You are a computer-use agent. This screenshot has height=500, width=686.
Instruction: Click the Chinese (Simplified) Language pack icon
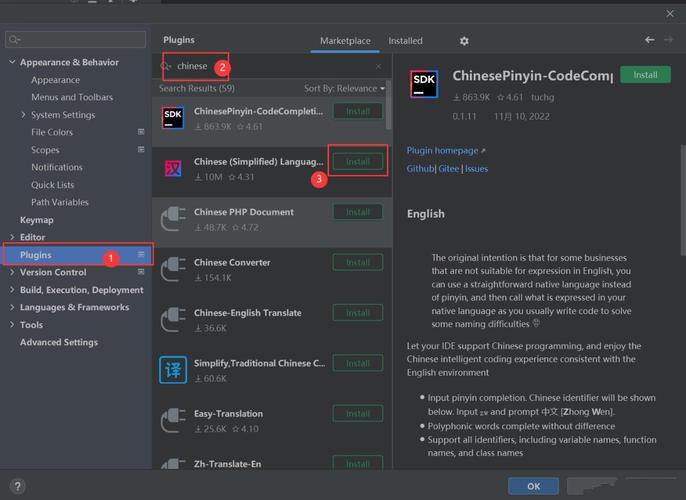(173, 168)
